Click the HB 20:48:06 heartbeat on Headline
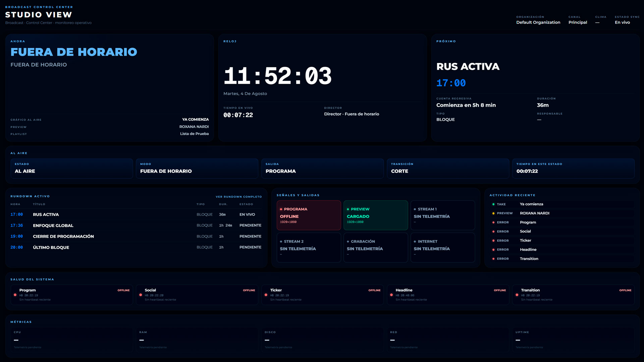The width and height of the screenshot is (644, 362). click(x=405, y=296)
